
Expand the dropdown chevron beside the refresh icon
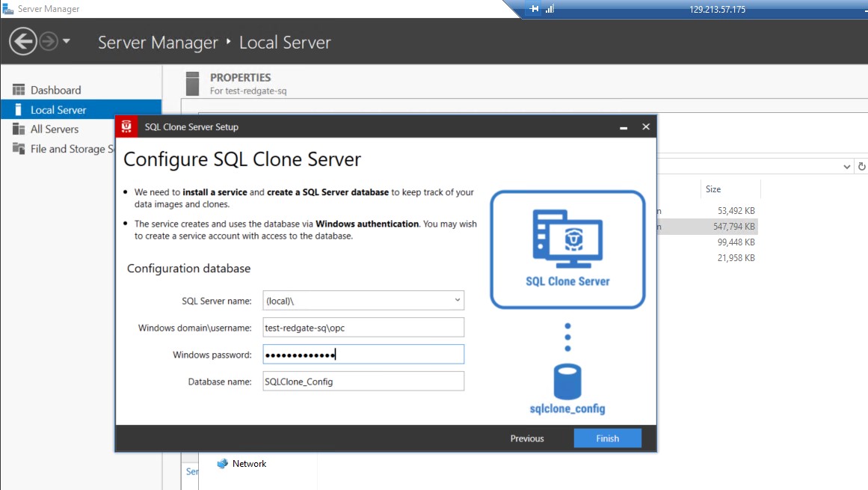(x=846, y=167)
